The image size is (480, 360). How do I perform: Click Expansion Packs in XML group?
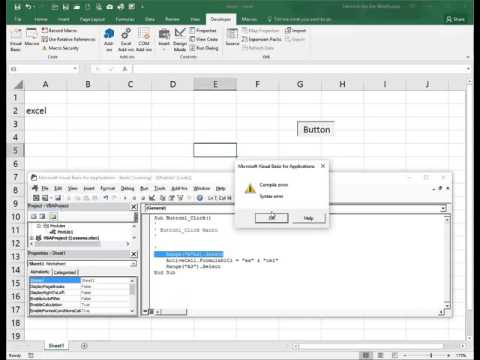[262, 39]
